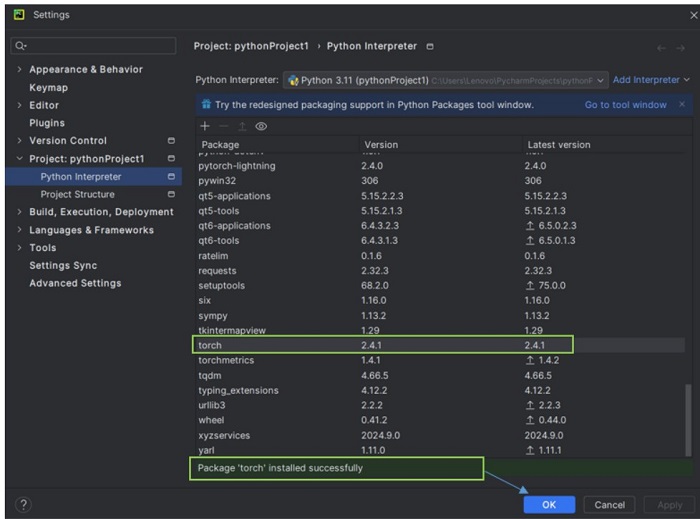This screenshot has height=519, width=700.
Task: Click the gift icon in the banner
Action: [x=206, y=104]
